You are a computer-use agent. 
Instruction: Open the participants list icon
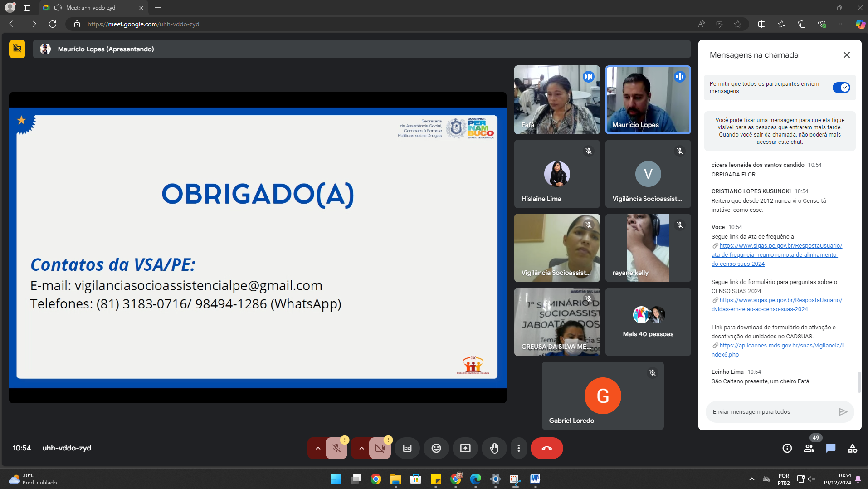(x=809, y=448)
